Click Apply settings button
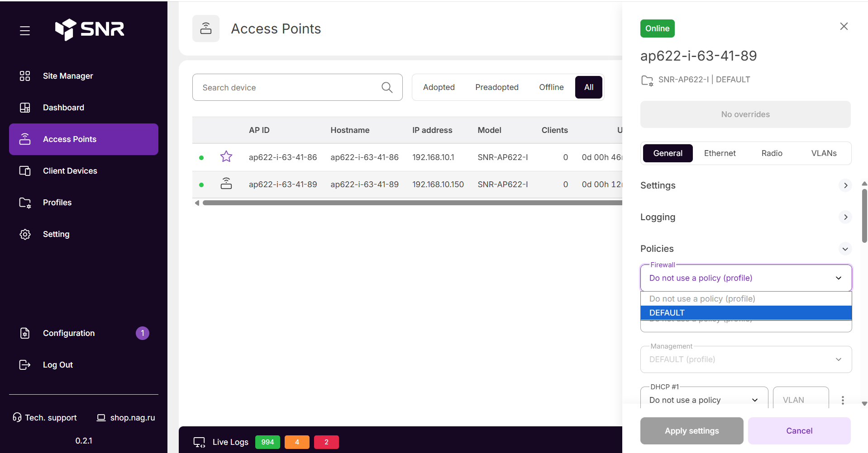868x453 pixels. tap(692, 431)
